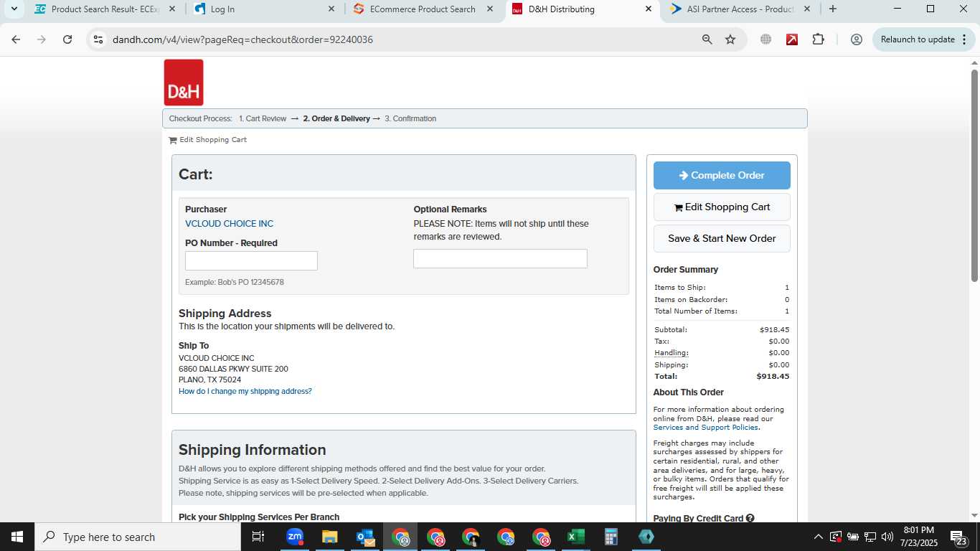Viewport: 980px width, 551px height.
Task: Open File Explorer from the taskbar
Action: [x=329, y=537]
